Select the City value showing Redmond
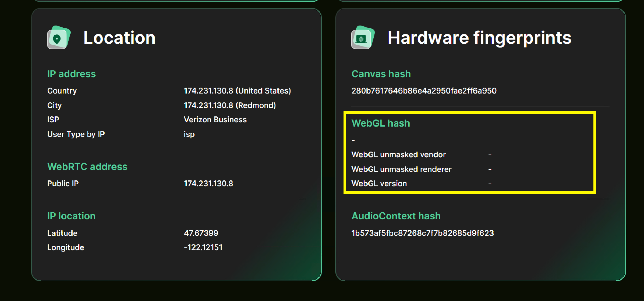The width and height of the screenshot is (644, 301). coord(230,105)
